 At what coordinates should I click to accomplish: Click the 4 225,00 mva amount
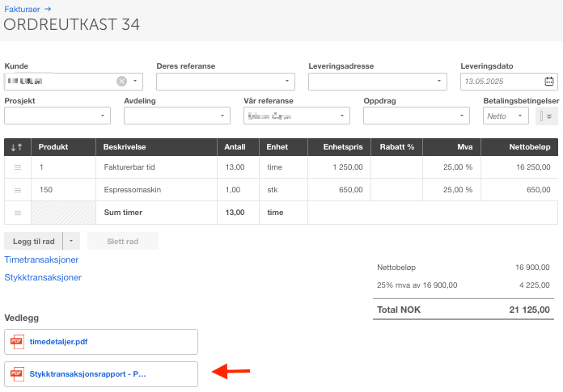point(534,285)
